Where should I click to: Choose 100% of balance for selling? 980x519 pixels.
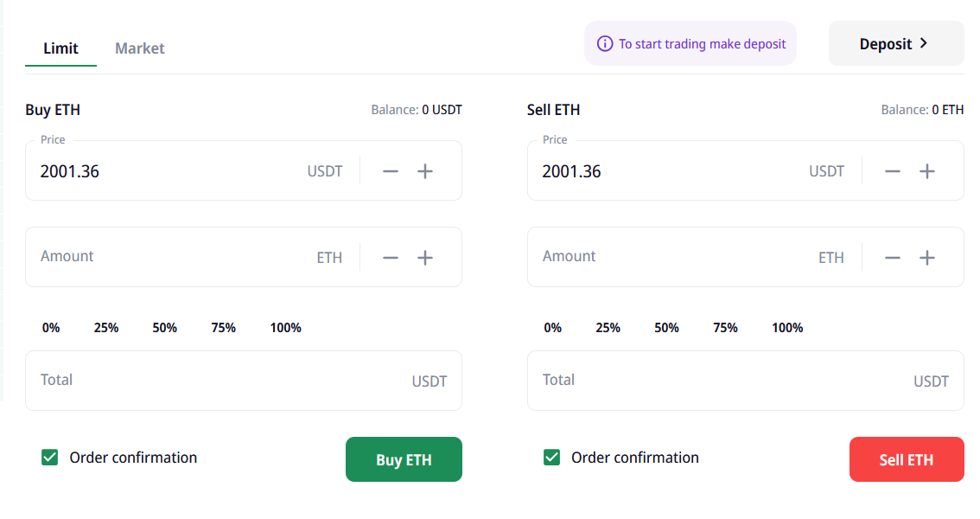[787, 328]
